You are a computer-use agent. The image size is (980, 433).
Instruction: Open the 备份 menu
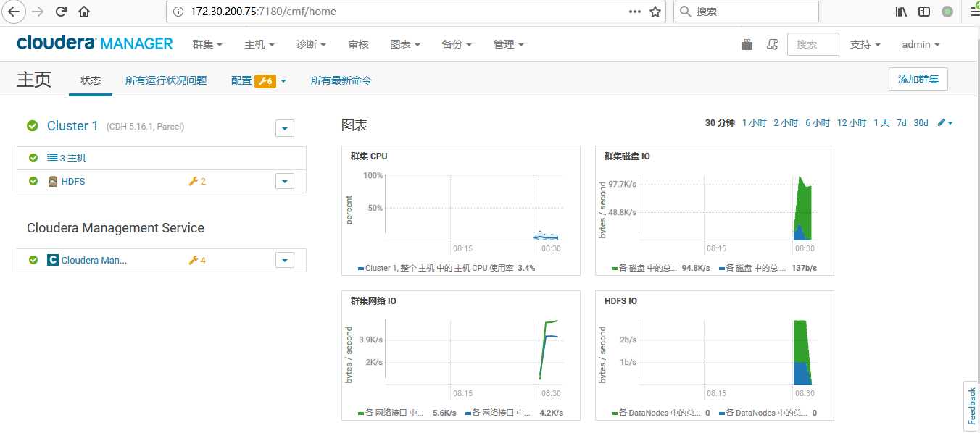(x=457, y=44)
